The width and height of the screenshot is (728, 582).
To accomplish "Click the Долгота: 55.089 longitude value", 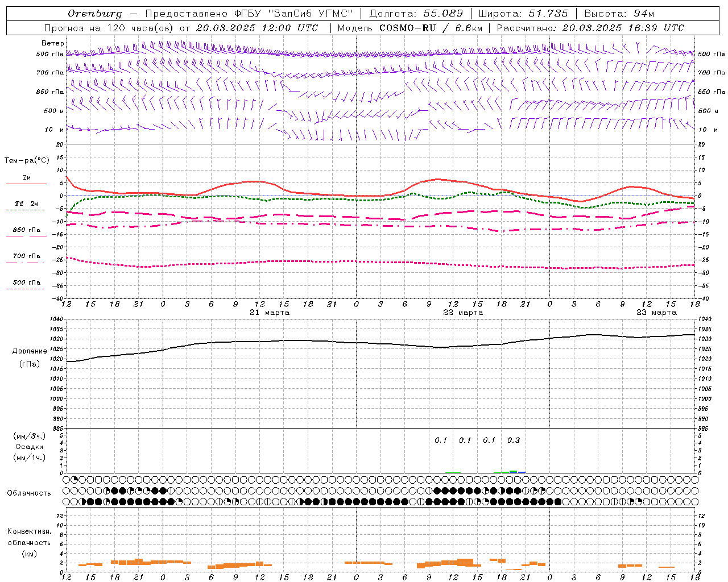I will (416, 14).
